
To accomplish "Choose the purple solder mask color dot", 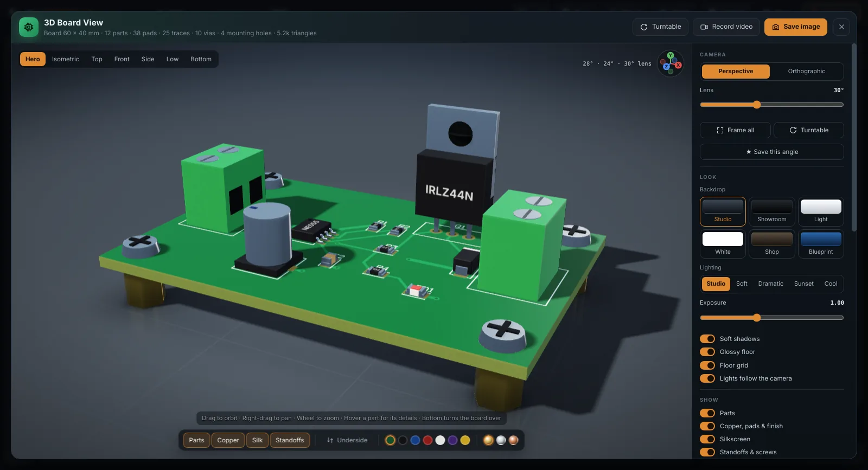I will click(x=452, y=440).
